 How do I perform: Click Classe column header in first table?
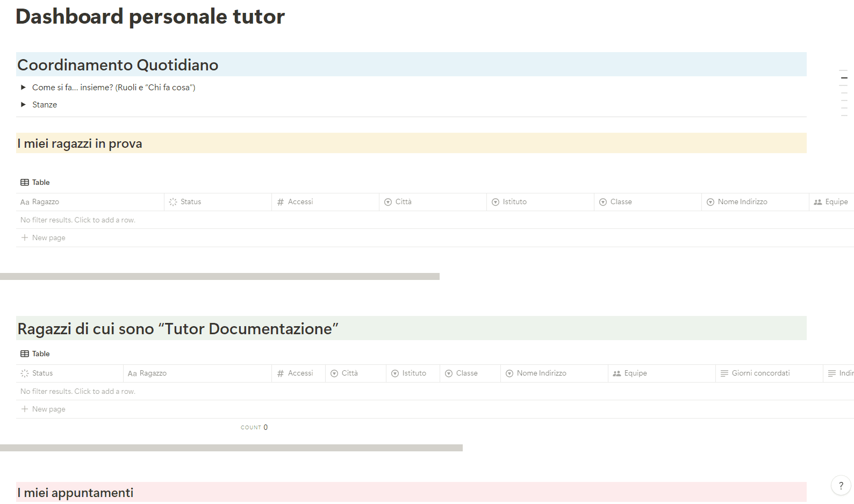pyautogui.click(x=648, y=202)
